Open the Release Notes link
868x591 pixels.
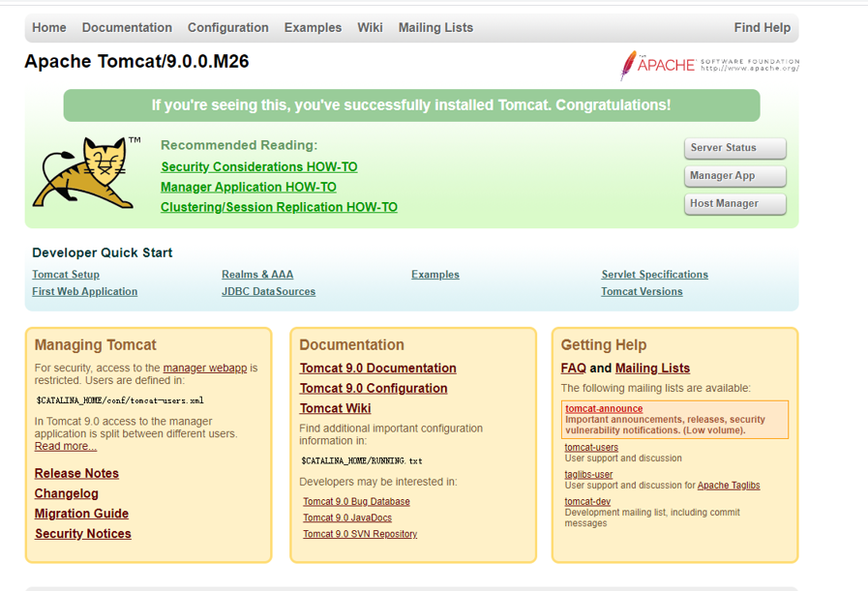[77, 474]
